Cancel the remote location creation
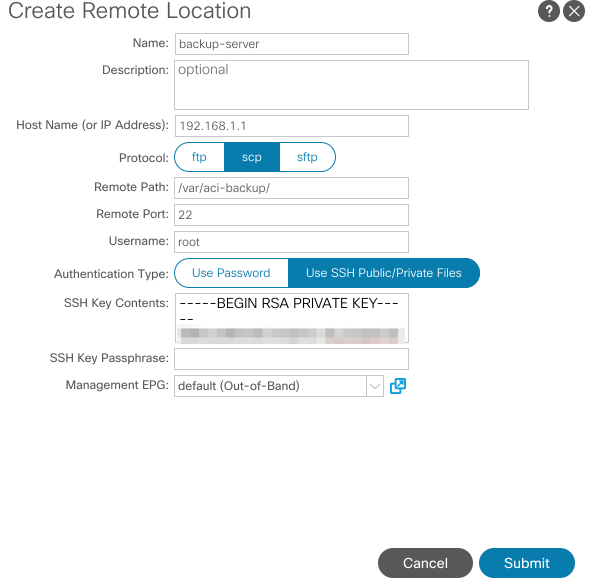The height and width of the screenshot is (584, 597). pos(425,563)
